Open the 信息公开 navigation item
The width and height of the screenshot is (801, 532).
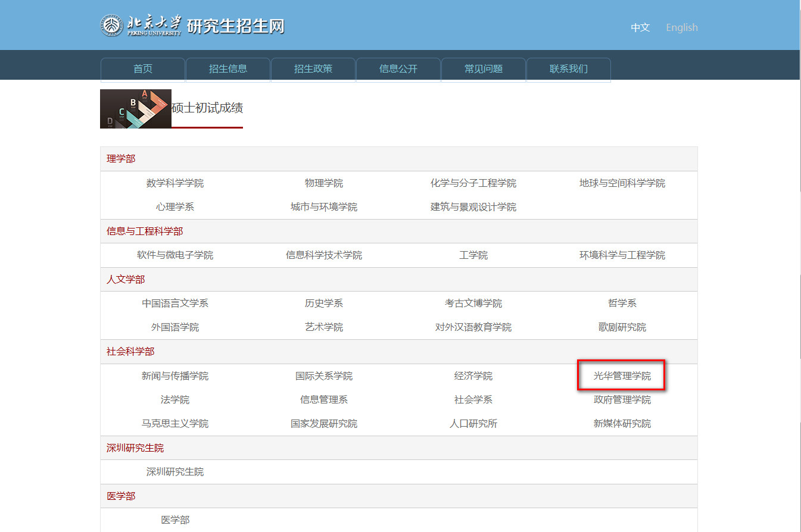(x=398, y=69)
